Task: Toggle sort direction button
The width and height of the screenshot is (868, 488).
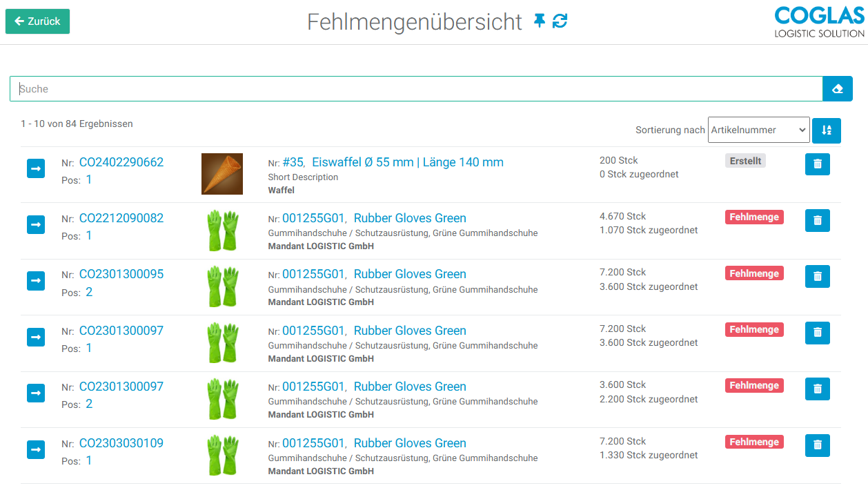Action: click(826, 130)
